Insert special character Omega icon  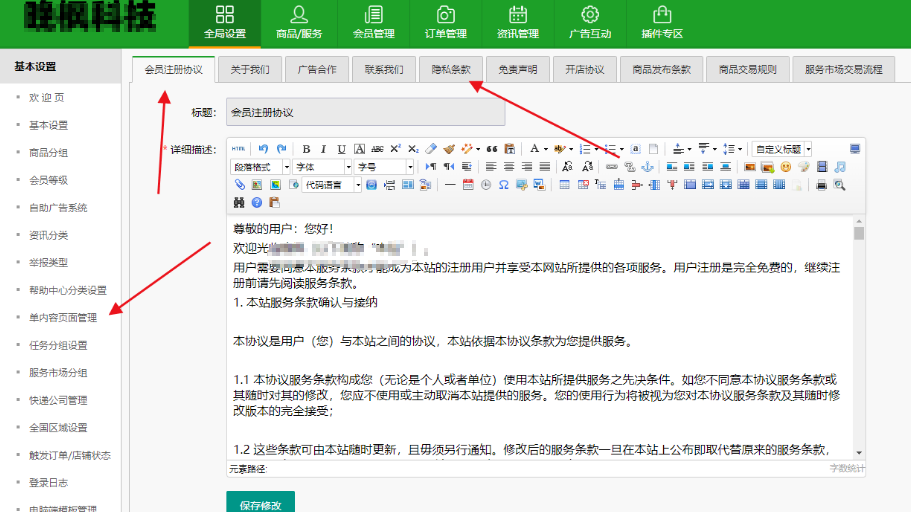click(504, 185)
